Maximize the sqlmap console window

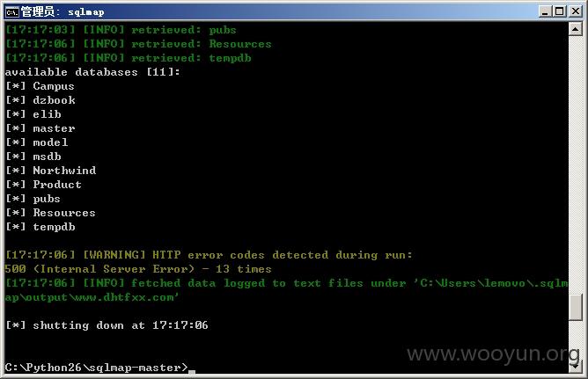click(559, 11)
